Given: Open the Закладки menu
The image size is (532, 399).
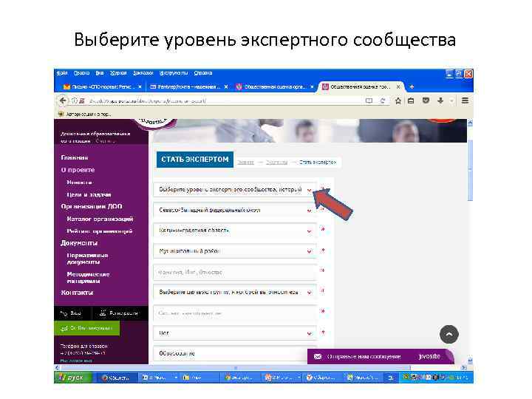Looking at the screenshot, I should 143,73.
